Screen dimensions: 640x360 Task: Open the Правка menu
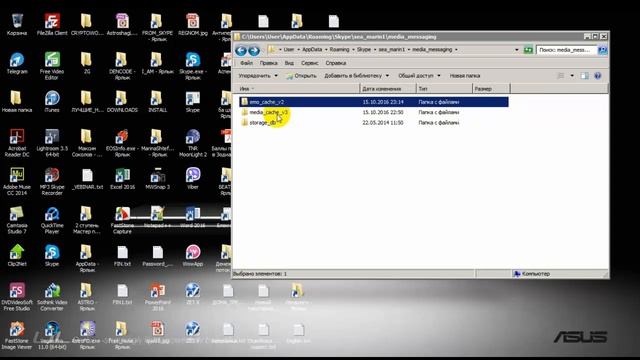268,63
